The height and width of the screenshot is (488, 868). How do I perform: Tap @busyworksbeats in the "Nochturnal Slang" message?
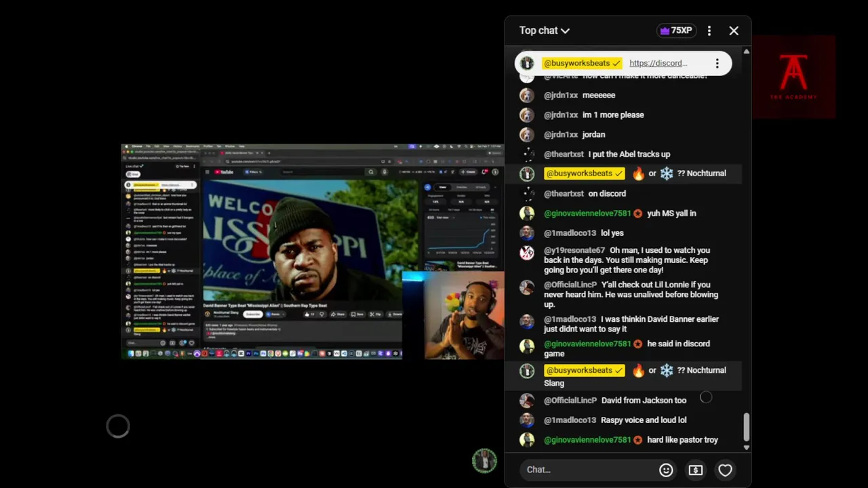[x=584, y=371]
